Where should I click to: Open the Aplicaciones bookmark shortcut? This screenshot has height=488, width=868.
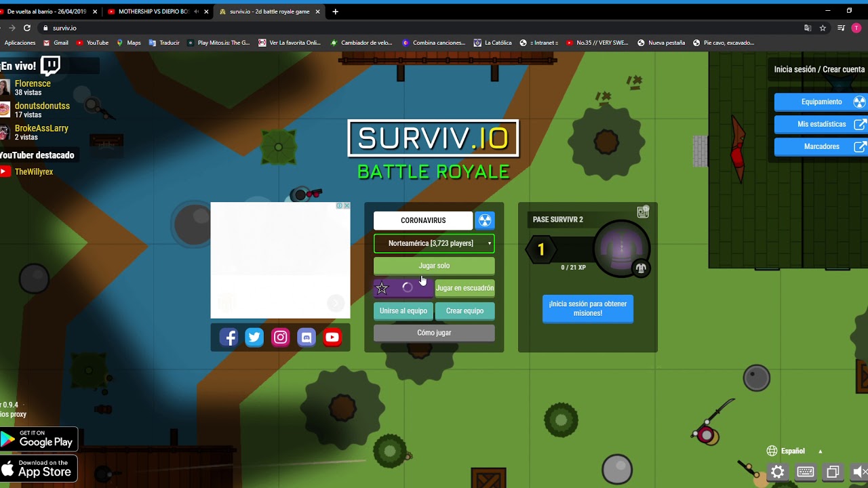(x=20, y=43)
